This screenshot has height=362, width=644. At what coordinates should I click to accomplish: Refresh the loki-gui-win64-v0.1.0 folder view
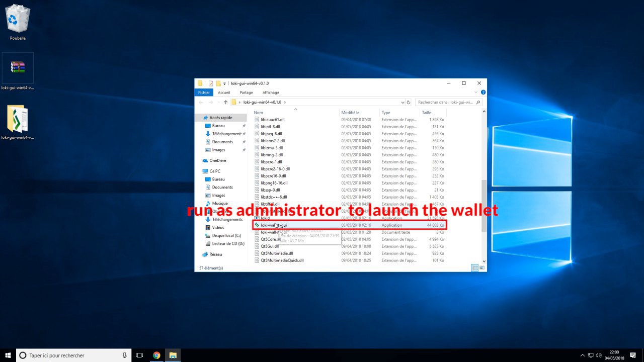[410, 102]
